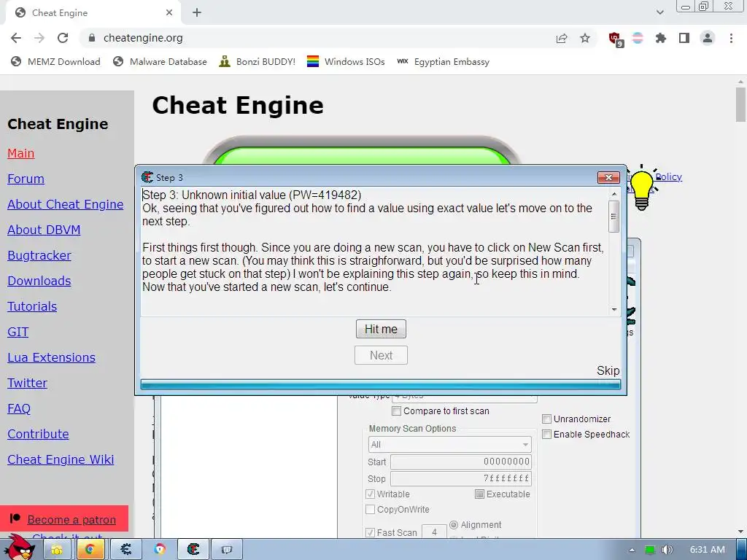Screen dimensions: 747x560
Task: Open the tab search dropdown arrow
Action: coord(659,12)
